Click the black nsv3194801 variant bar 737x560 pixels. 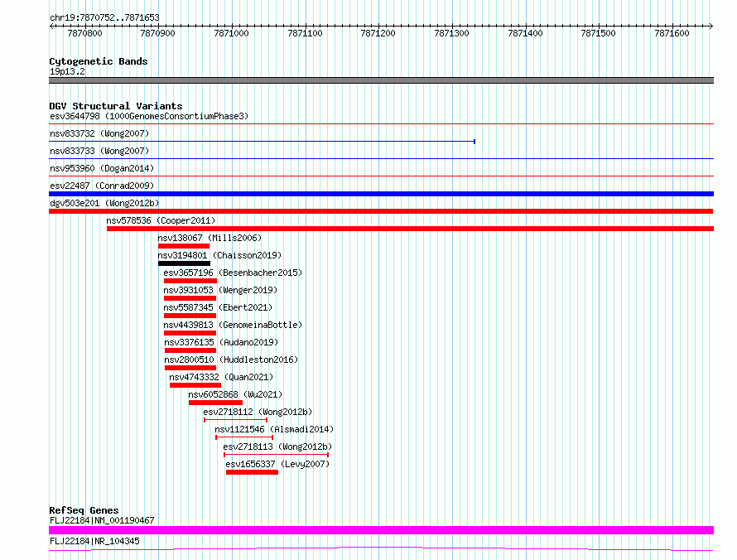coord(184,263)
